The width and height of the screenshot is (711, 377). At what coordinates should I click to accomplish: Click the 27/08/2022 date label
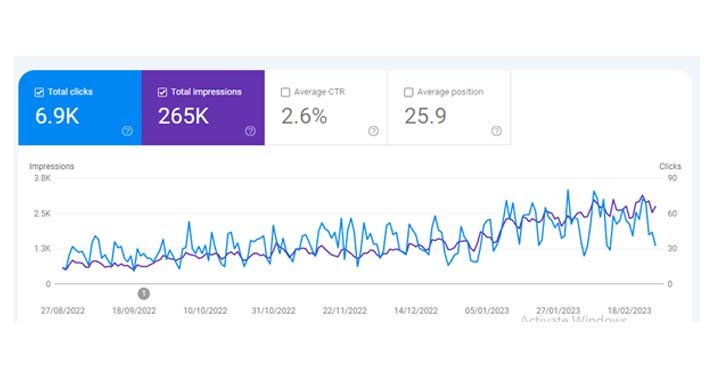[x=63, y=311]
